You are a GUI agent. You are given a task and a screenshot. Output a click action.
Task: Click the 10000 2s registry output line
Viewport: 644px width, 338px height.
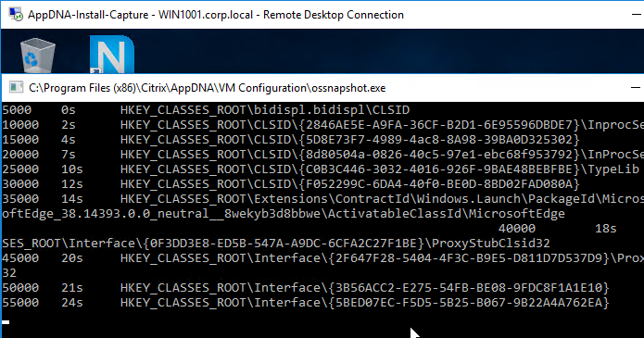[322, 125]
